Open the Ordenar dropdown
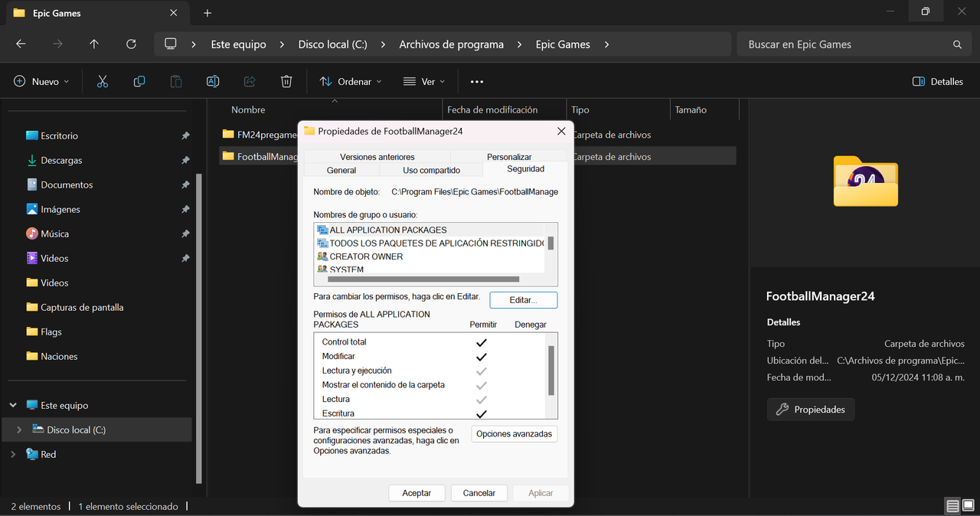 pyautogui.click(x=350, y=81)
